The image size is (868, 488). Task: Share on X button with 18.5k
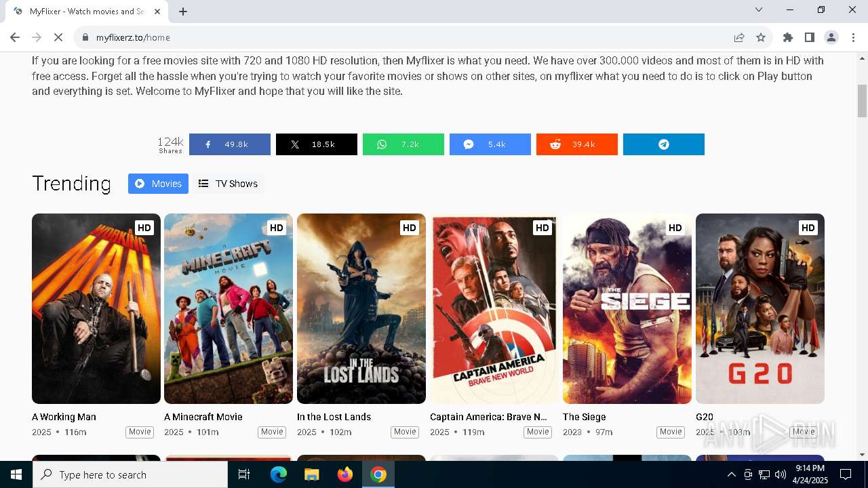point(316,144)
